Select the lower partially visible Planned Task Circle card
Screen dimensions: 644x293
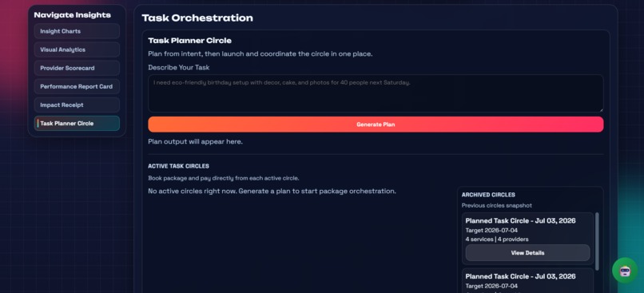[x=528, y=281]
